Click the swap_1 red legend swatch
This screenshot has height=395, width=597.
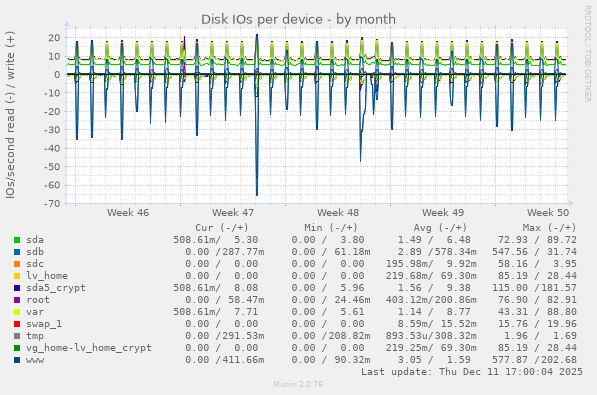(x=17, y=324)
